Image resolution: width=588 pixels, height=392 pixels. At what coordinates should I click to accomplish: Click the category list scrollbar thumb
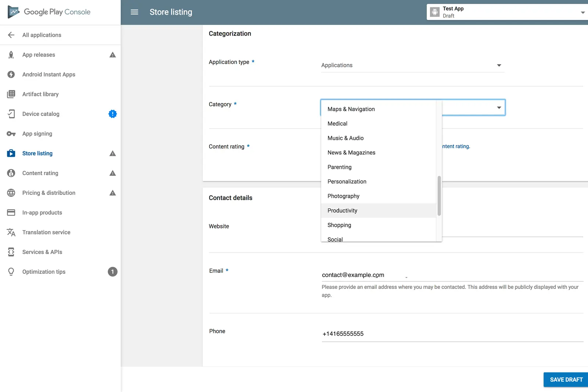[x=439, y=196]
